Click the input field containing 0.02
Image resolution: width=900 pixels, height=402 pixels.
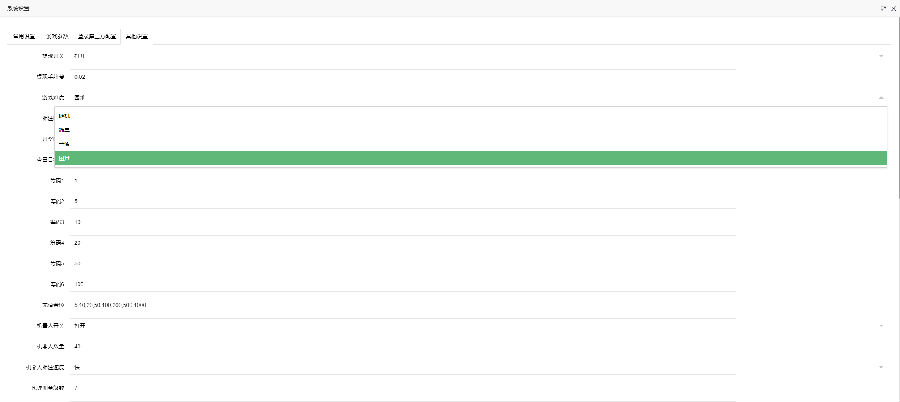coord(400,77)
